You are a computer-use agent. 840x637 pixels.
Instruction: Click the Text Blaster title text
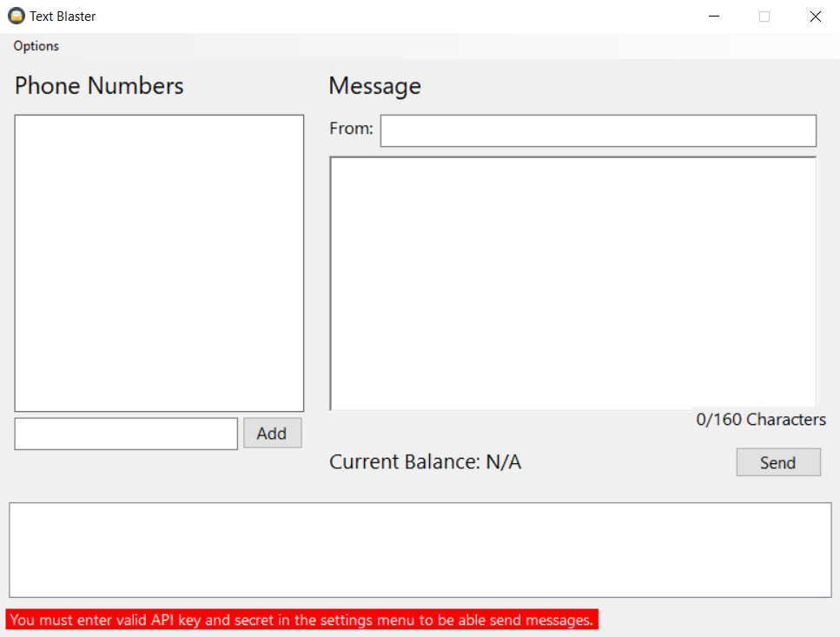[x=62, y=16]
